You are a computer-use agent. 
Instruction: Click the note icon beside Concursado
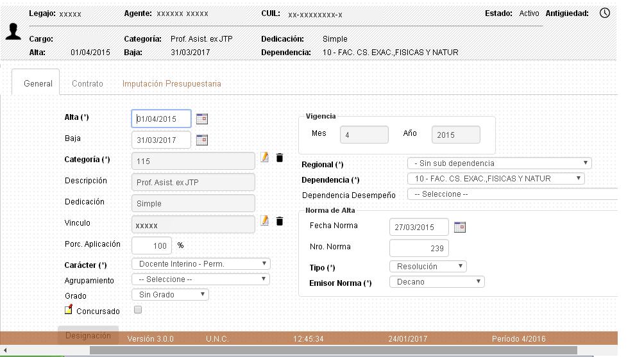point(69,310)
